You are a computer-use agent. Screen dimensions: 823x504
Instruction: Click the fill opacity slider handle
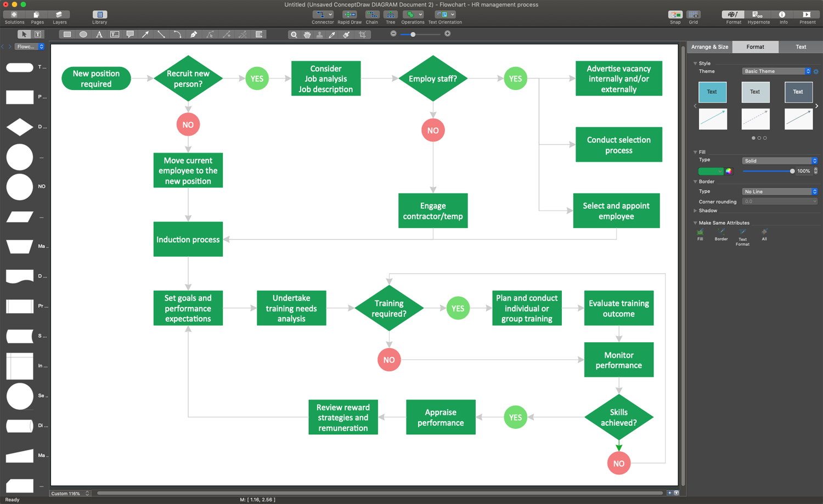click(x=792, y=171)
